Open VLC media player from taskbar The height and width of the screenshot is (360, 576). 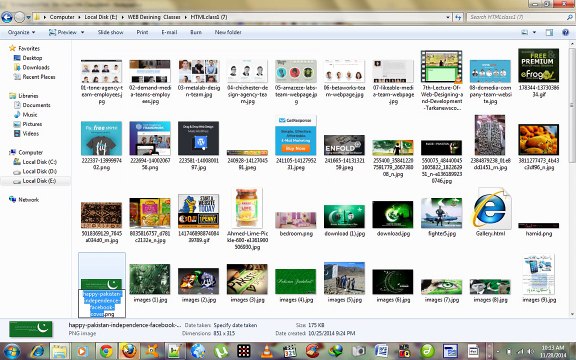pos(267,351)
